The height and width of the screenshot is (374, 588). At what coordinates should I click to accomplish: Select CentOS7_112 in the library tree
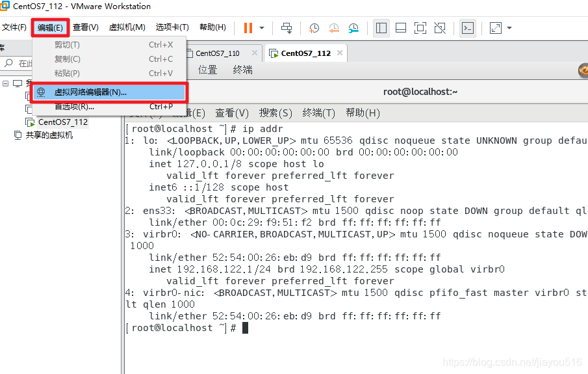(x=62, y=122)
